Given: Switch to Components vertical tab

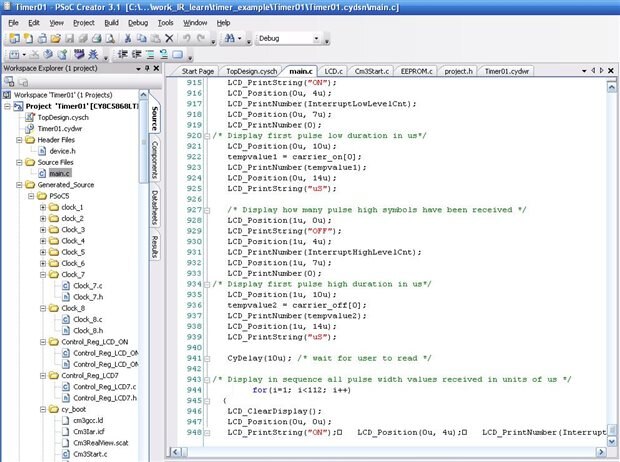Looking at the screenshot, I should click(155, 159).
